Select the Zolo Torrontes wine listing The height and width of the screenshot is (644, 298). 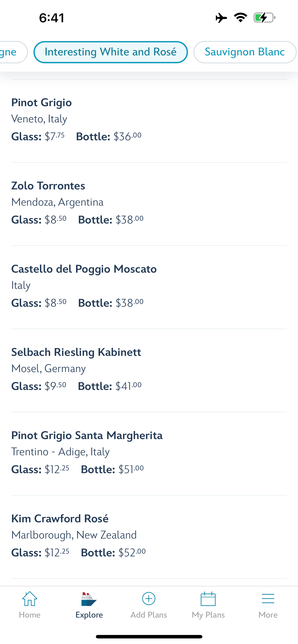149,203
